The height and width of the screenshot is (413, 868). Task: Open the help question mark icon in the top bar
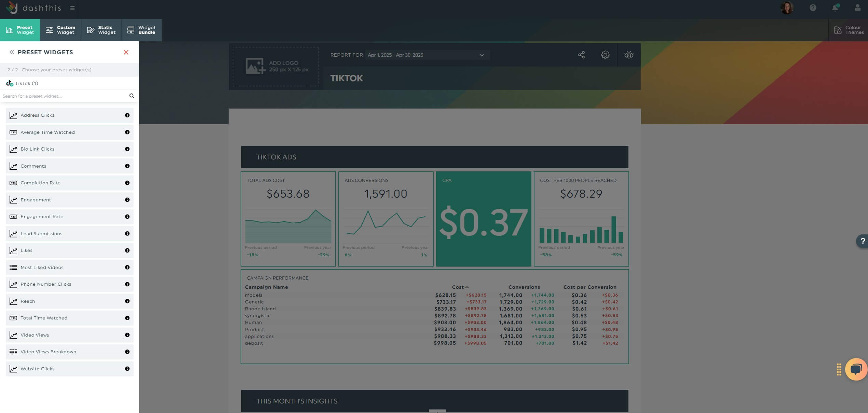[813, 8]
